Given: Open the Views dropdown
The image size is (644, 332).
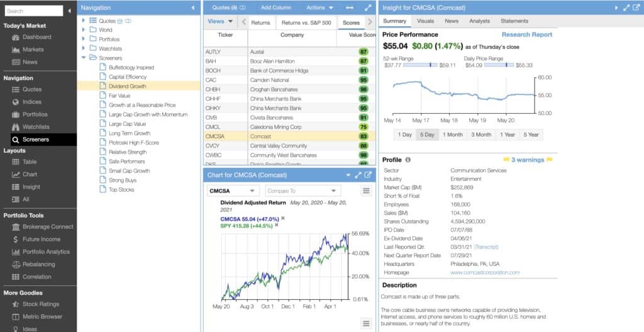Looking at the screenshot, I should [x=220, y=22].
